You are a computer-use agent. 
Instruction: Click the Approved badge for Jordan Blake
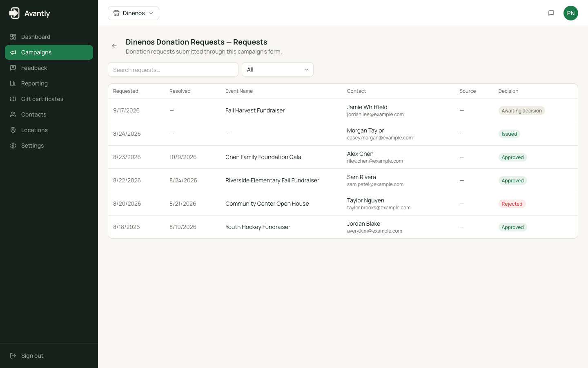512,227
